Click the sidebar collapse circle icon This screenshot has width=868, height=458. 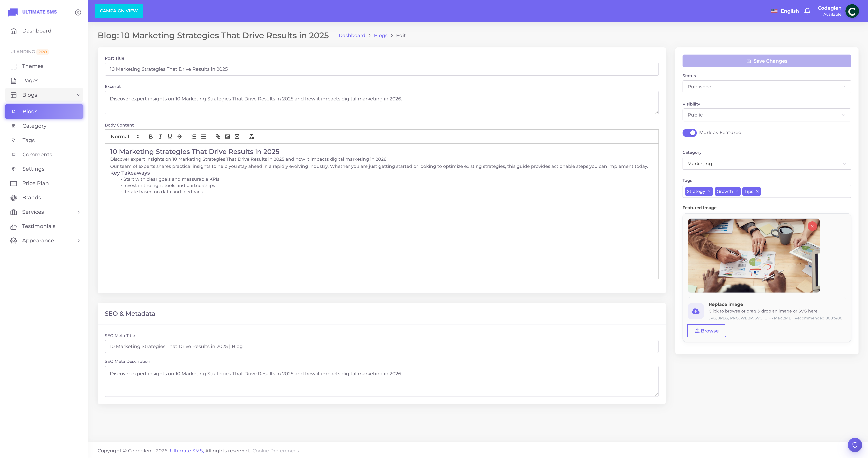78,13
